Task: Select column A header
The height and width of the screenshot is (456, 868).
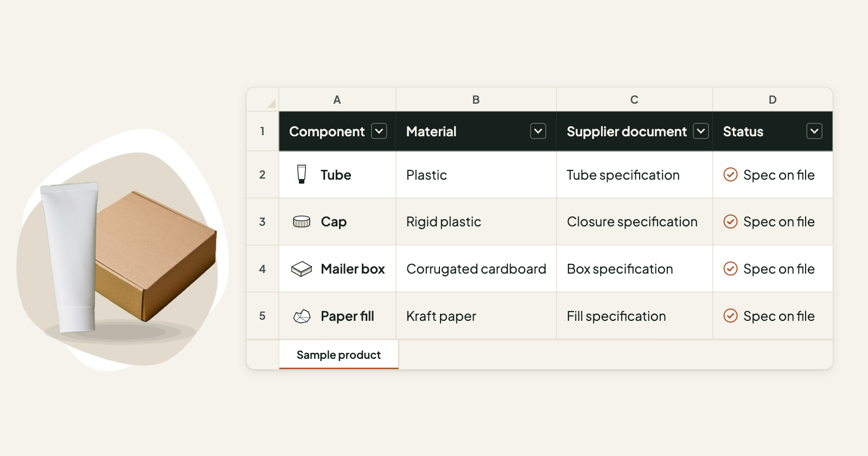Action: [337, 99]
